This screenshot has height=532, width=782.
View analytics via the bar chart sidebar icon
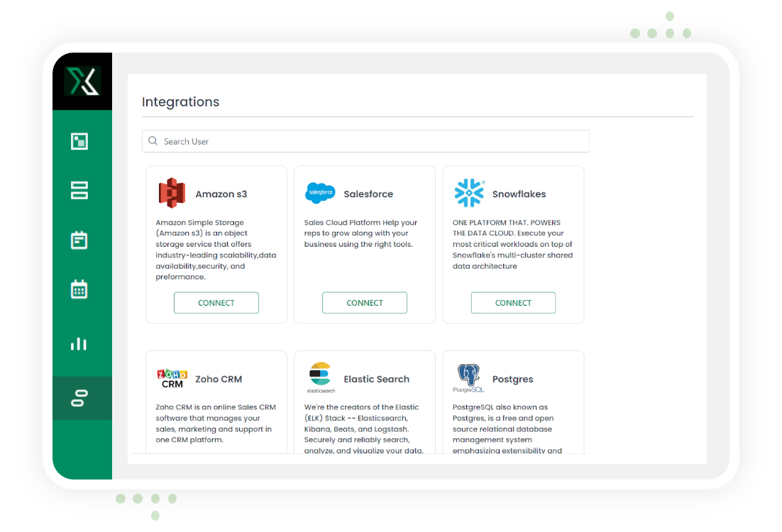[78, 344]
